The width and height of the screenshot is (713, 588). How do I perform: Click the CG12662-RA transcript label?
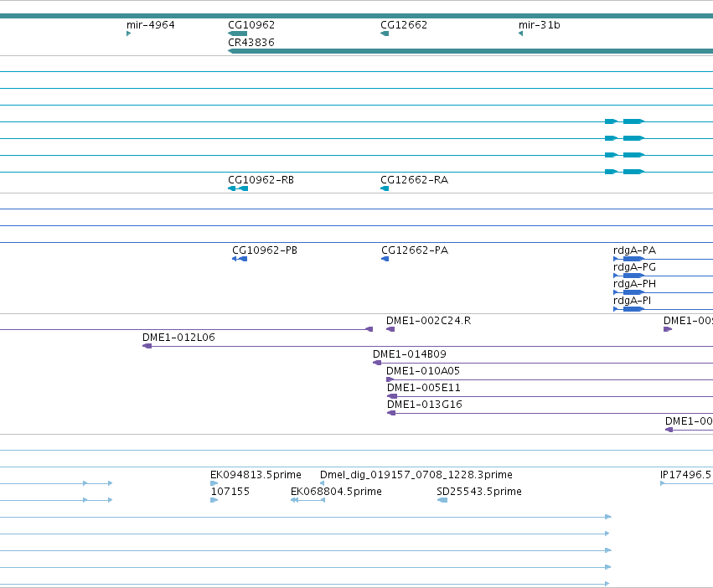tap(414, 180)
